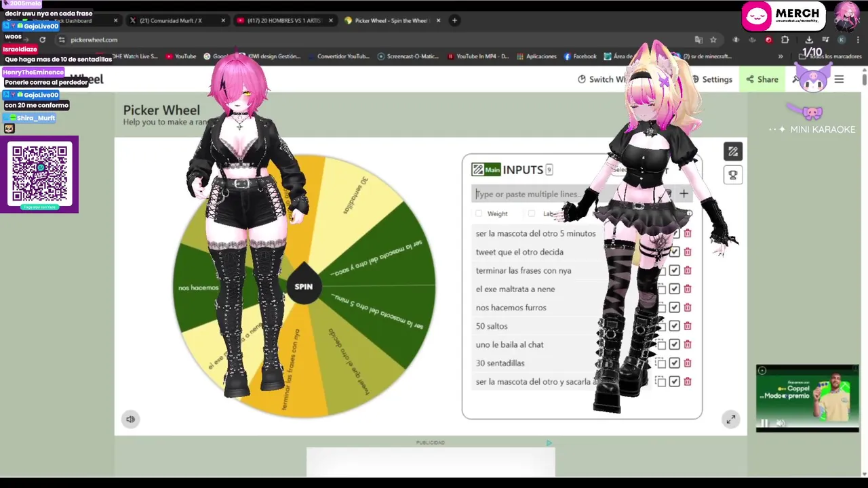Share the wheel

(762, 79)
